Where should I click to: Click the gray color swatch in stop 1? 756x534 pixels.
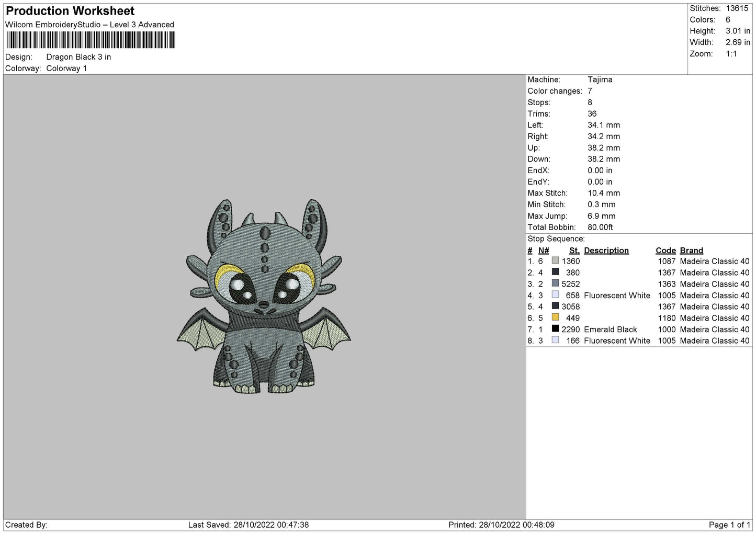tap(555, 260)
